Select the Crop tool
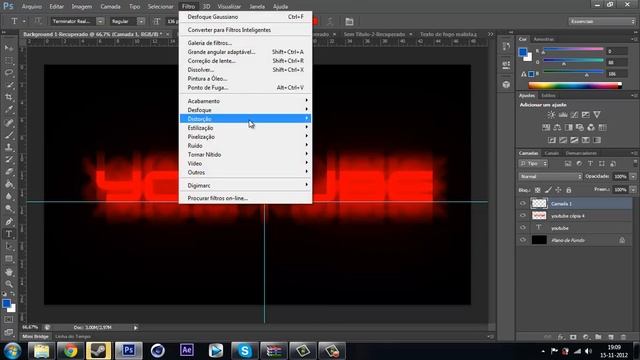 tap(9, 97)
